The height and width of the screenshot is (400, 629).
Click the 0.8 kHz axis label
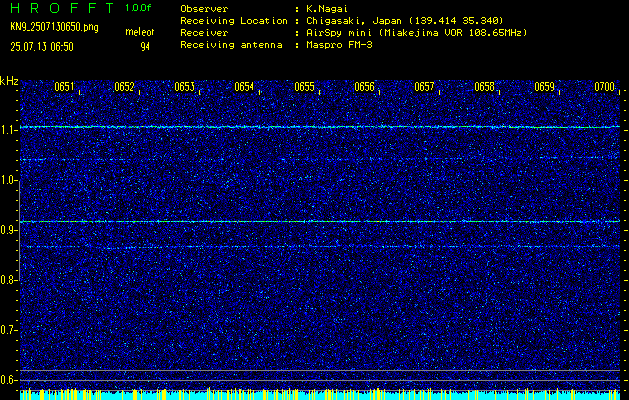point(7,280)
